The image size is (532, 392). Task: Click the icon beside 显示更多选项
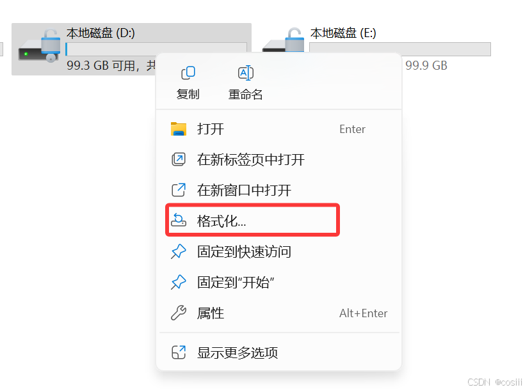[179, 352]
